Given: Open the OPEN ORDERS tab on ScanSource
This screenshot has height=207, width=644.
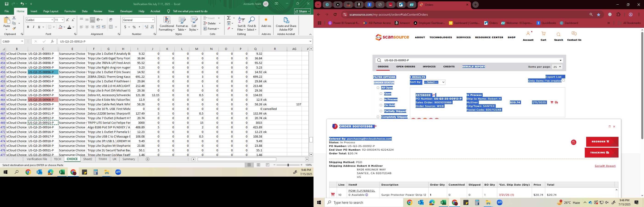Looking at the screenshot, I should (406, 67).
